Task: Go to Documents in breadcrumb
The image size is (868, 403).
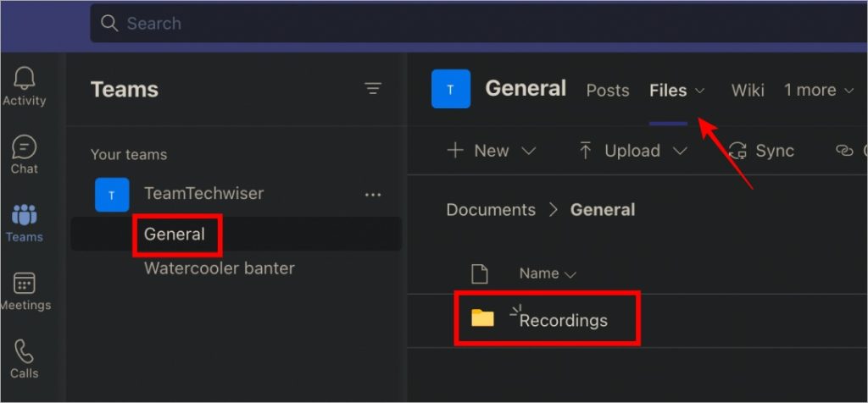Action: click(x=491, y=210)
